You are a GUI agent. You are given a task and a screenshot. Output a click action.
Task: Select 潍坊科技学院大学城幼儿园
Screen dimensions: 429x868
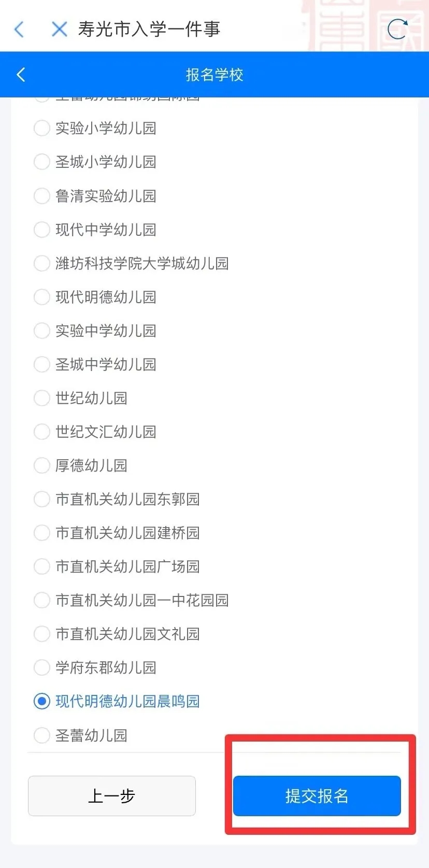point(41,263)
